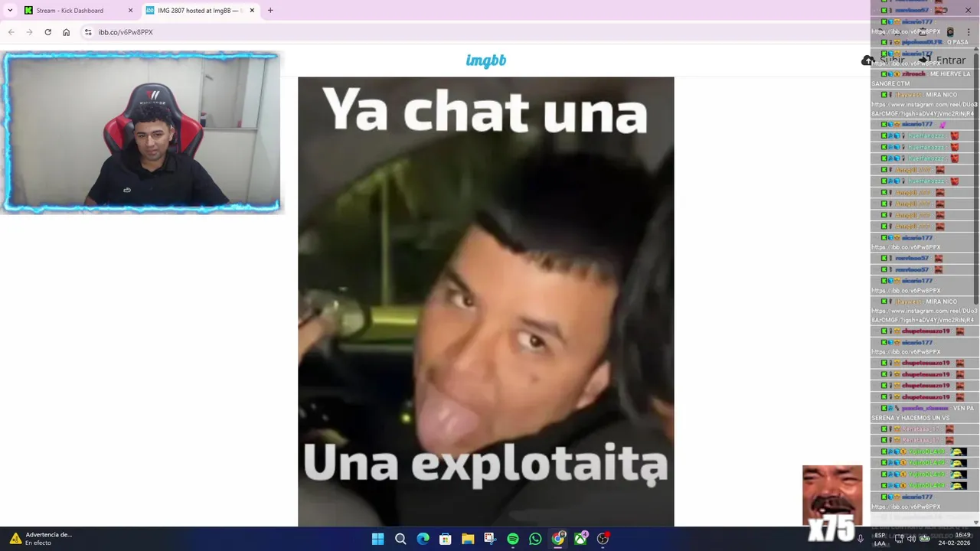This screenshot has height=551, width=980.
Task: Launch Microsoft Edge from taskbar
Action: pyautogui.click(x=423, y=539)
